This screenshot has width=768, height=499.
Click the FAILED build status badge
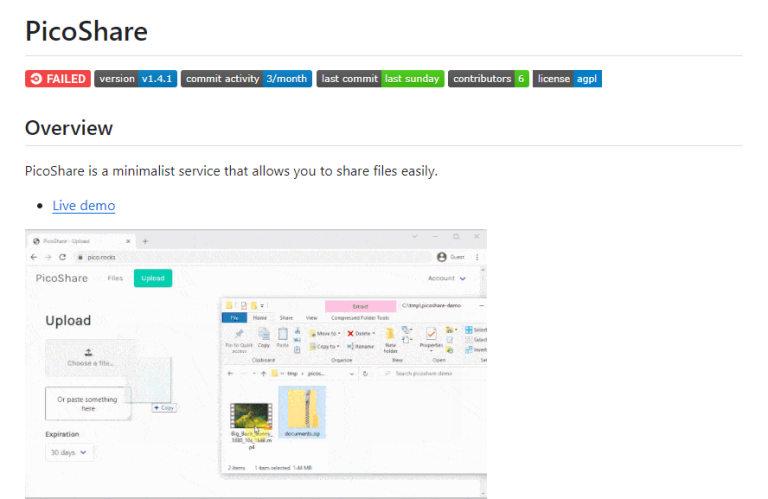(x=57, y=79)
